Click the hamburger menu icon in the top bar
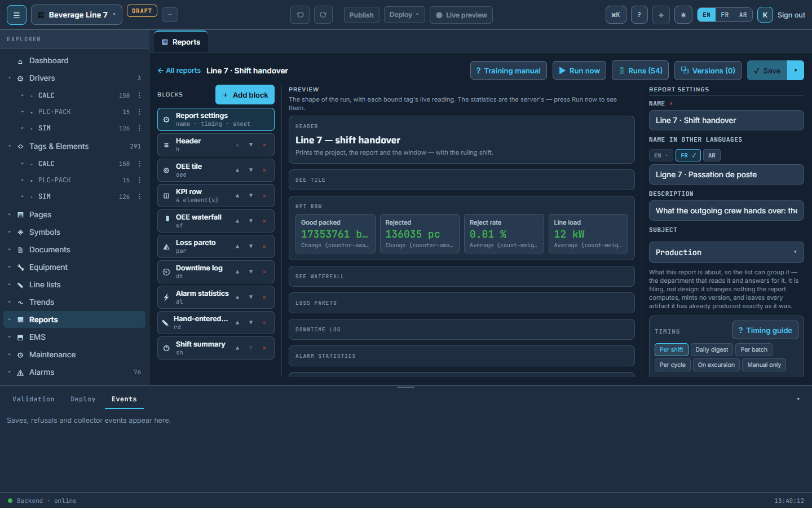Screen dimensions: 812x508 16,15
